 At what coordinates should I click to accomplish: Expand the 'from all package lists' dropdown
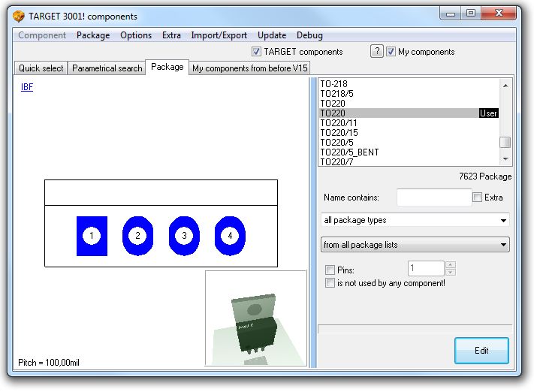[x=415, y=245]
